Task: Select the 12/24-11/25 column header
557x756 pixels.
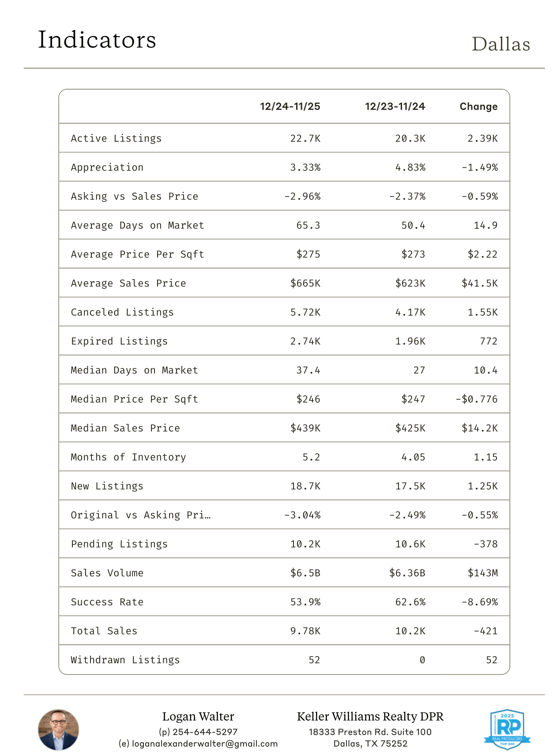Action: 290,106
